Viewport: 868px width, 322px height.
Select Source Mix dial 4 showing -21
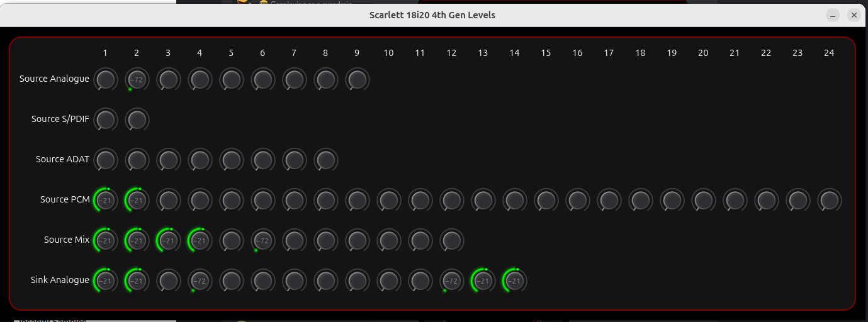click(x=200, y=240)
